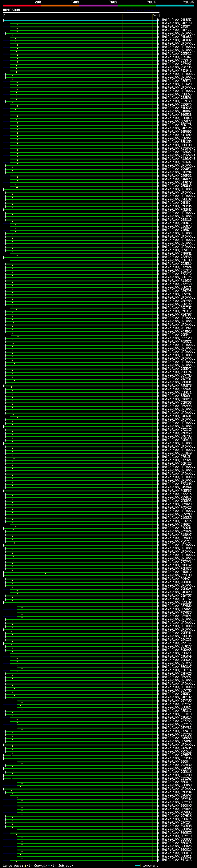197x868 pixels.
Task: Click label UniRef100_Q6RWA9
Action: tap(177, 186)
